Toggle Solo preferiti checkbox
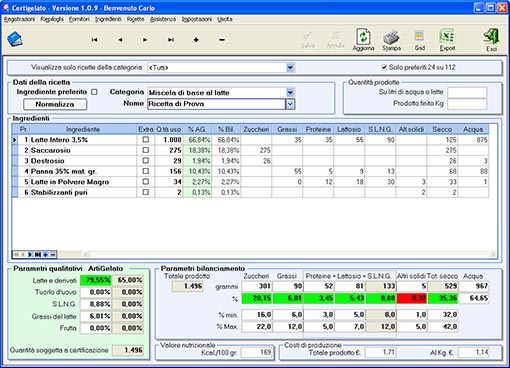This screenshot has width=510, height=368. tap(384, 67)
